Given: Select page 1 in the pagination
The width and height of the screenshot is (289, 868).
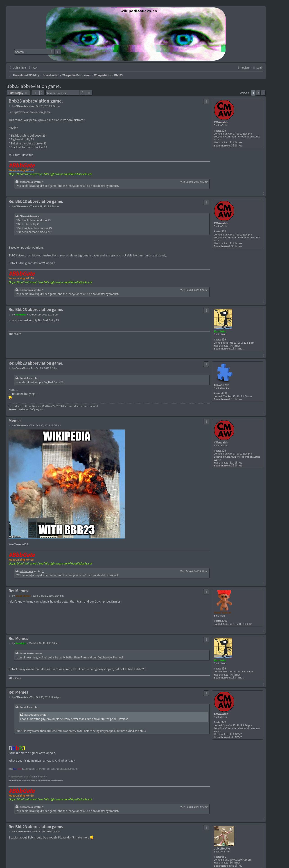Looking at the screenshot, I should click(253, 93).
